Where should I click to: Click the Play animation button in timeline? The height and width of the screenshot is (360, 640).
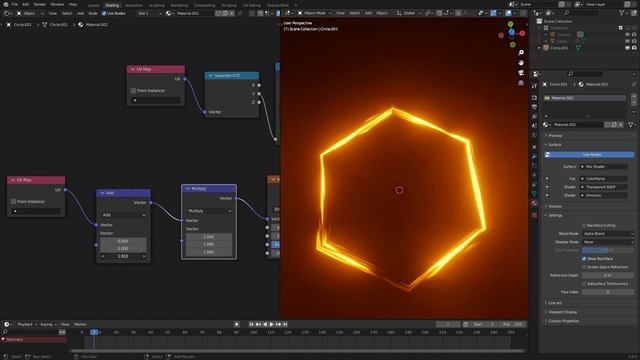(x=271, y=324)
